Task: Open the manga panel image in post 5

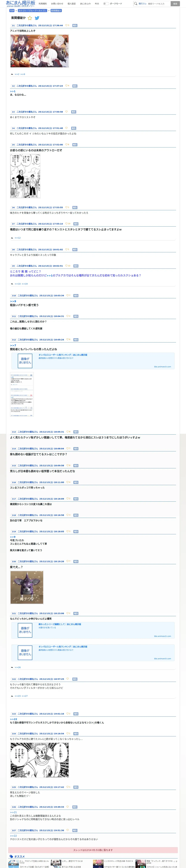Action: pos(25,176)
